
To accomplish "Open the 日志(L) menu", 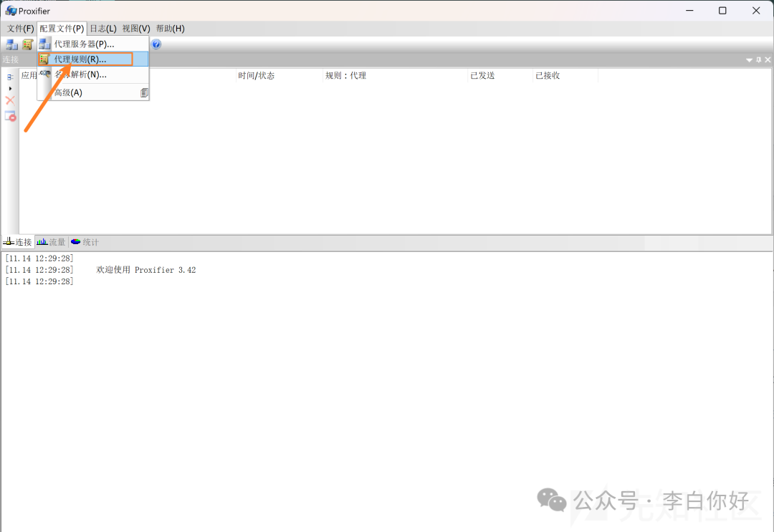I will click(x=103, y=29).
